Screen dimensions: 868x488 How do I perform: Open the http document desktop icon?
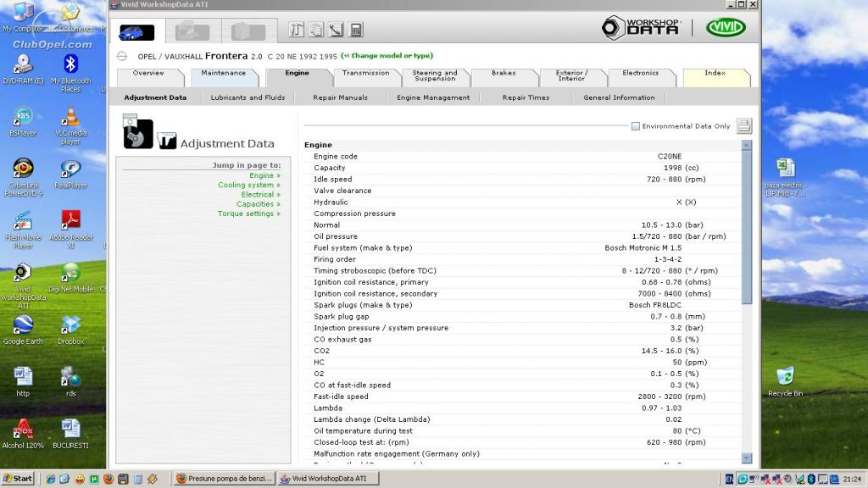pos(23,382)
